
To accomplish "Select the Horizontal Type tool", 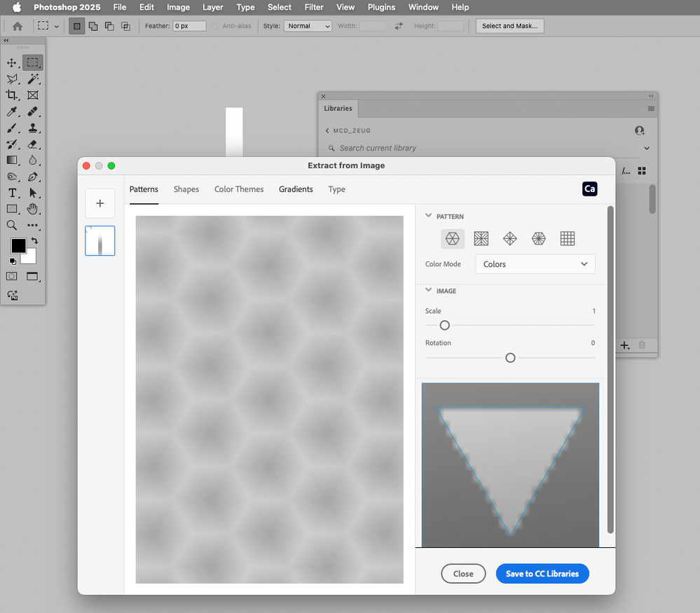I will pyautogui.click(x=12, y=193).
